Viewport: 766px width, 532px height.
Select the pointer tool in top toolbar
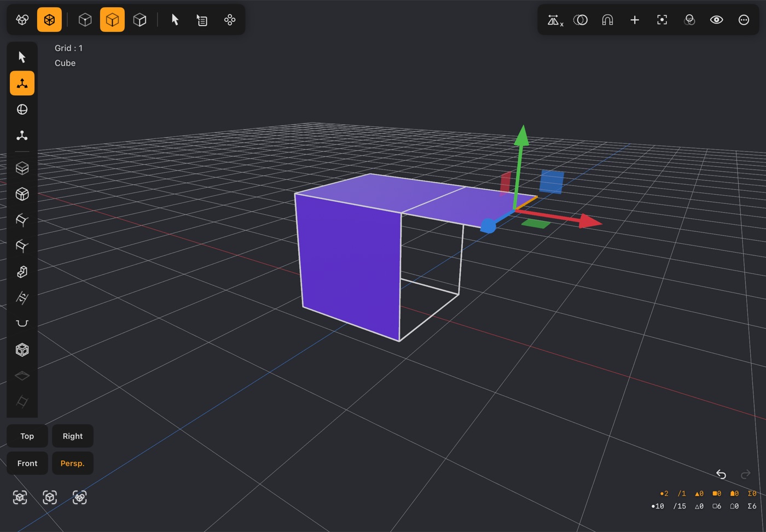point(175,20)
